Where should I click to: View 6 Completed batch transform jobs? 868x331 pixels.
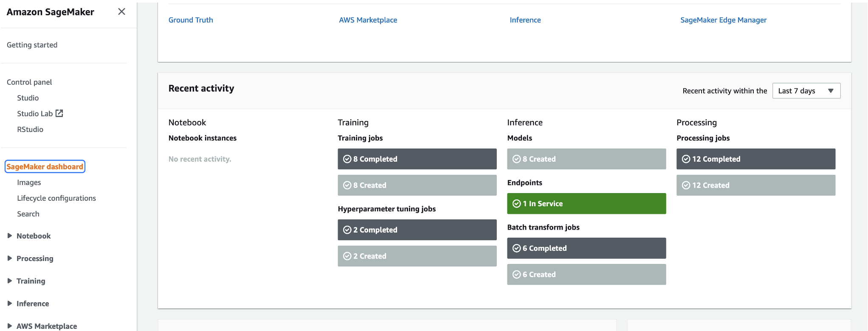pyautogui.click(x=586, y=248)
